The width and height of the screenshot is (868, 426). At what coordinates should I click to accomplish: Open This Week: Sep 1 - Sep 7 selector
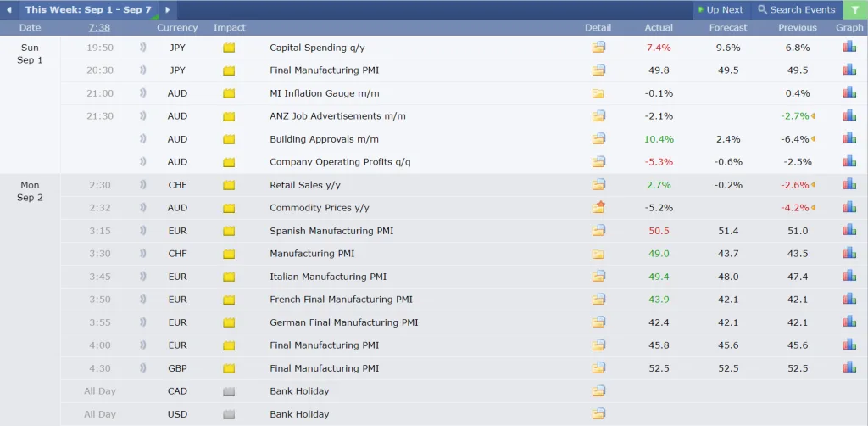pos(88,10)
